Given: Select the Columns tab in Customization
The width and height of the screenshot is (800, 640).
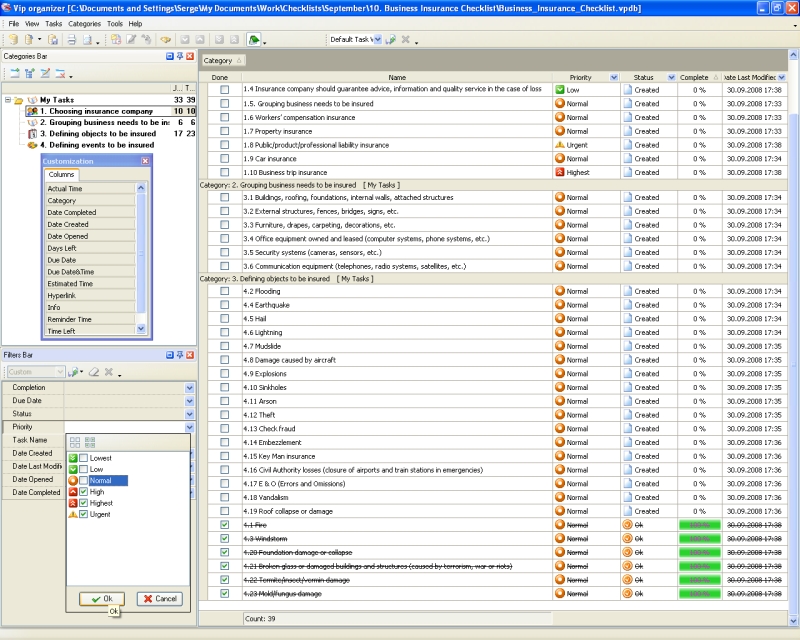Looking at the screenshot, I should click(x=61, y=175).
